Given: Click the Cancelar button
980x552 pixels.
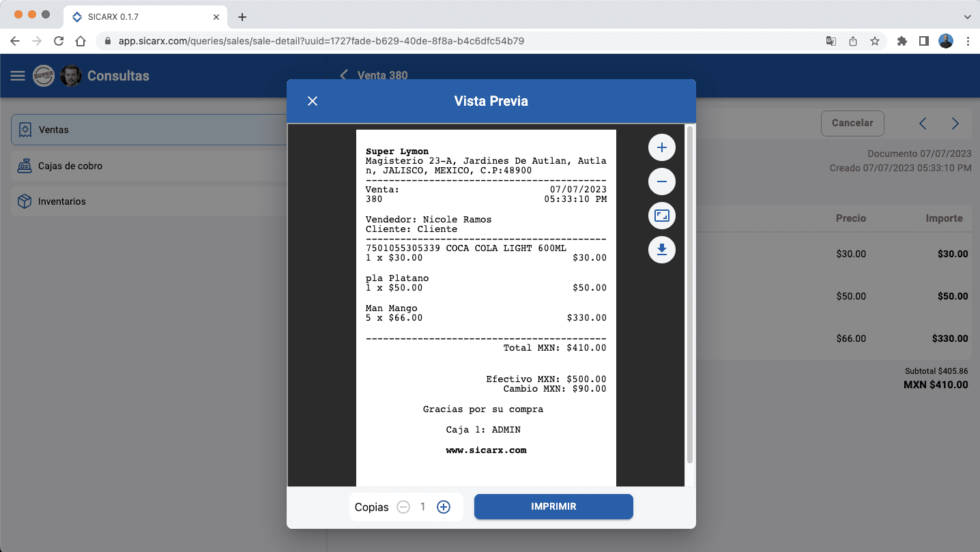Looking at the screenshot, I should (852, 123).
